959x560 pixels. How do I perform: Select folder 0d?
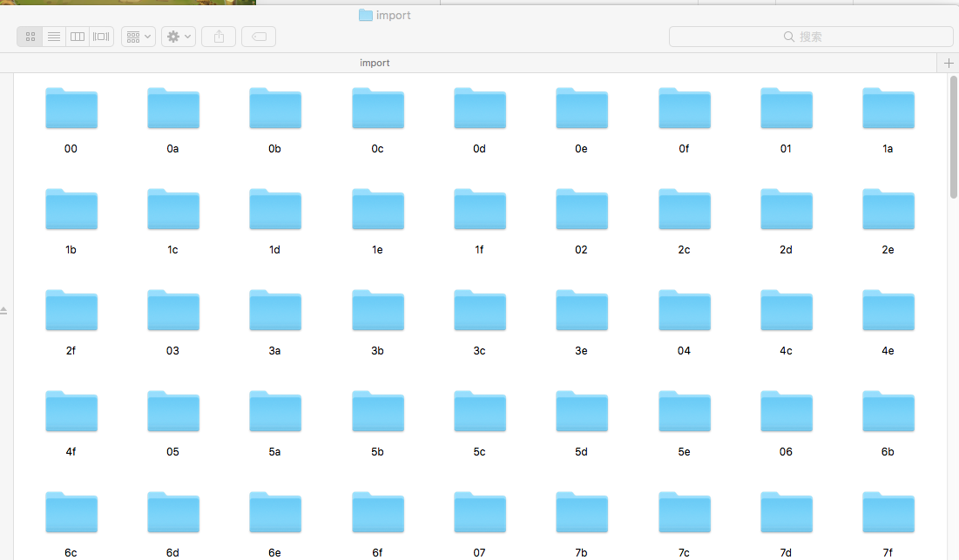[x=479, y=108]
